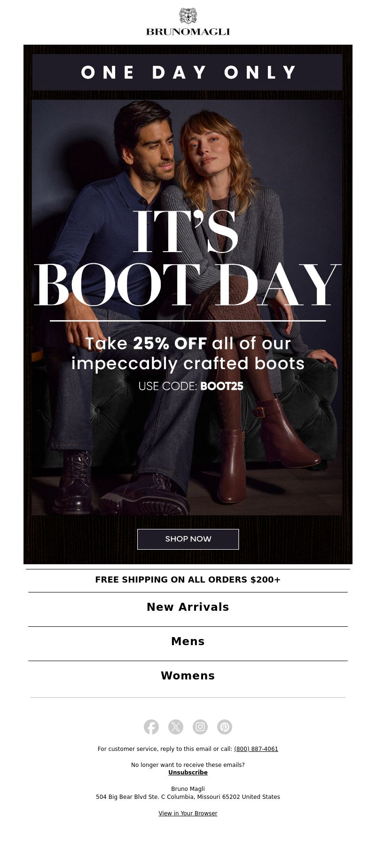Open the Pinterest social icon
Screen dimensions: 376x868
pyautogui.click(x=225, y=727)
